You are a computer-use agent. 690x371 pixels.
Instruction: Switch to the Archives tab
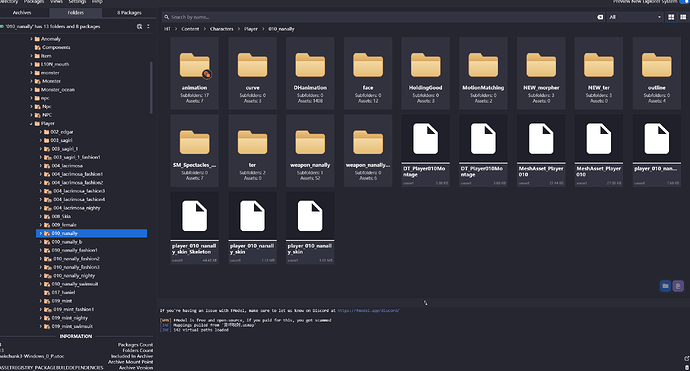click(x=22, y=13)
